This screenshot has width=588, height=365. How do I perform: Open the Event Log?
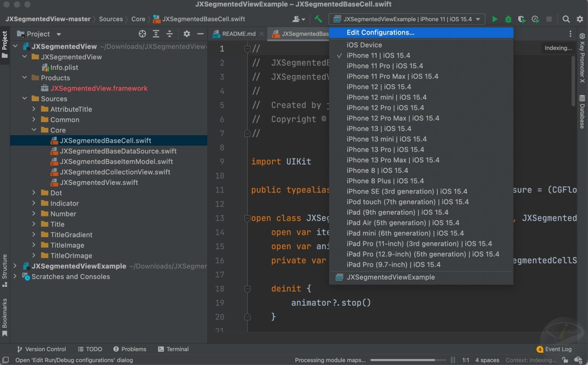(x=557, y=349)
